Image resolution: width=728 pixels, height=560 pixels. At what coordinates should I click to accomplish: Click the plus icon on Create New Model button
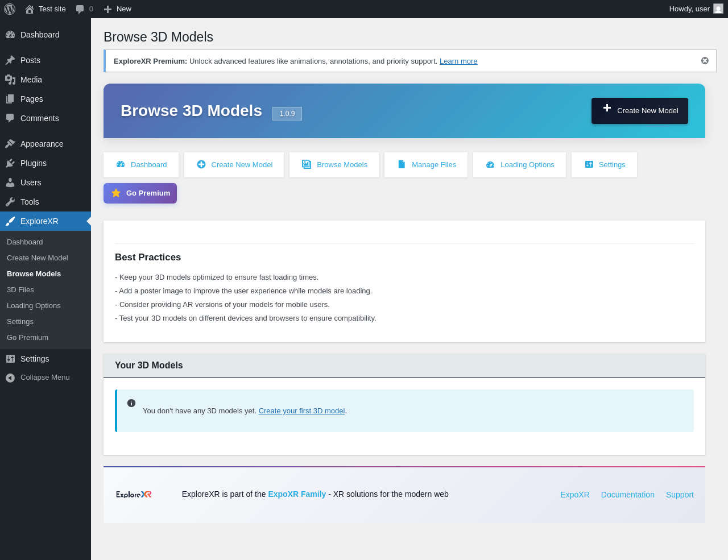607,108
